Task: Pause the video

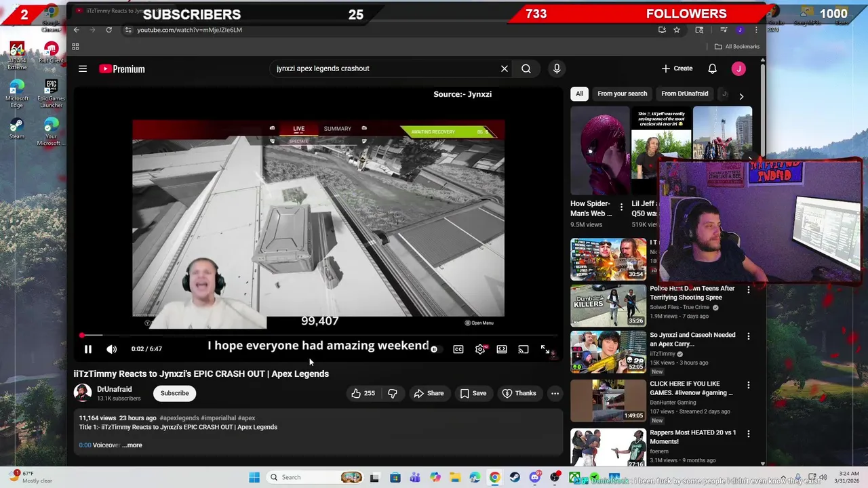Action: [88, 349]
